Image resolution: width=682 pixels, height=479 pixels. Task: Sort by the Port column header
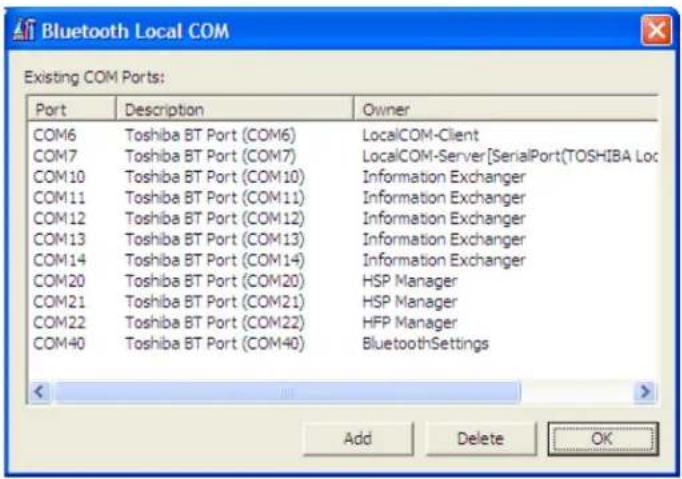72,109
